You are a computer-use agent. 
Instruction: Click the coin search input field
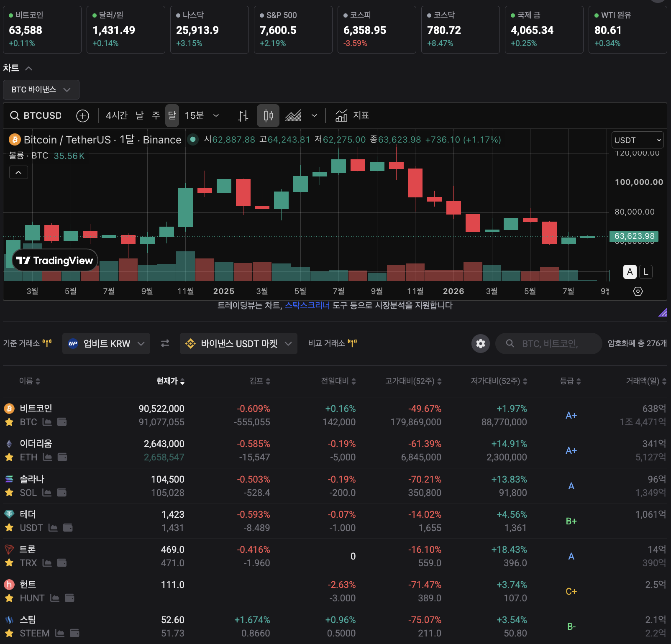(x=549, y=344)
